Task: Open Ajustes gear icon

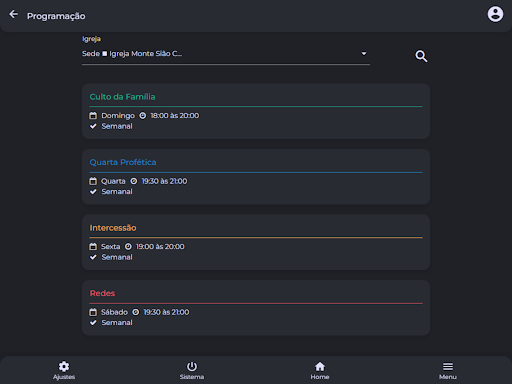Action: [64, 366]
